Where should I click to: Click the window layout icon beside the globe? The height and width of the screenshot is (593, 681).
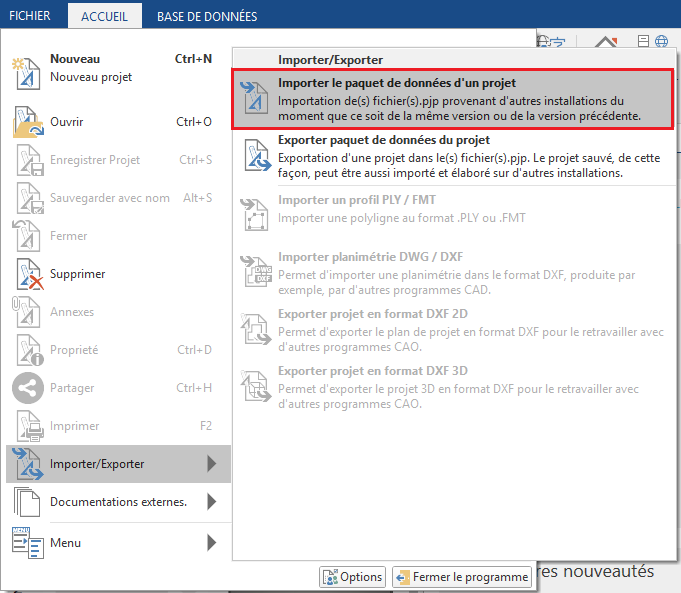[x=643, y=41]
